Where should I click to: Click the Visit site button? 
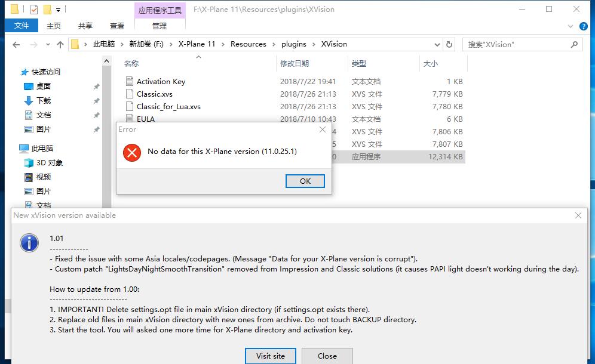270,356
